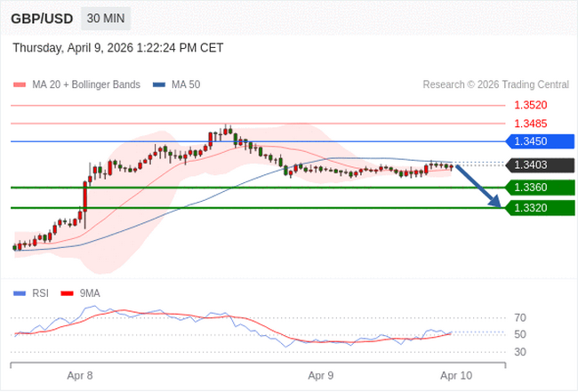Click the red 1.3520 resistance label
This screenshot has width=578, height=392.
coord(530,105)
